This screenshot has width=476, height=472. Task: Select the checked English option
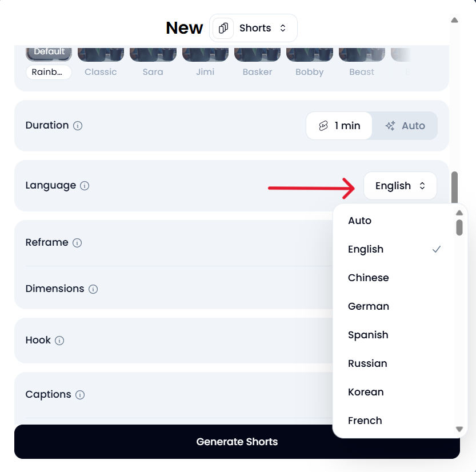(x=366, y=249)
